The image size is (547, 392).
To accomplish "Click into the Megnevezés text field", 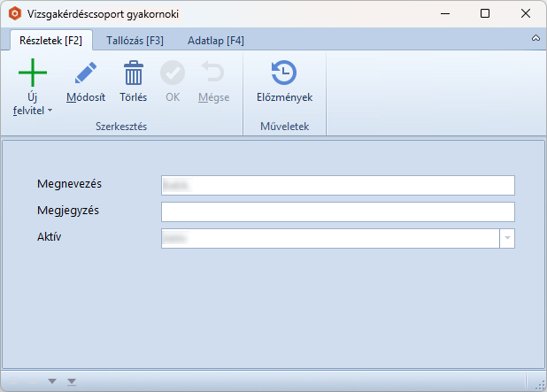I will (337, 184).
